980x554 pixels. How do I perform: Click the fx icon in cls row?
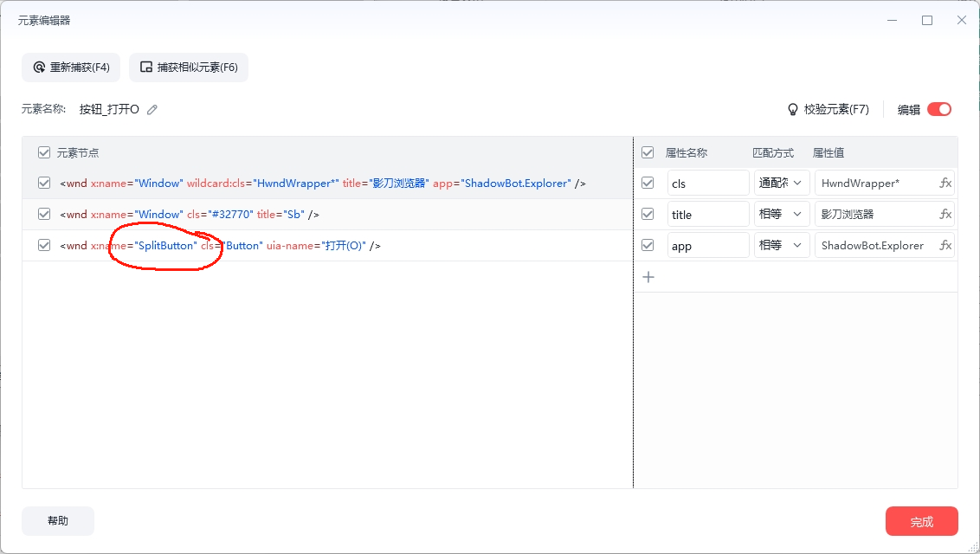point(945,183)
